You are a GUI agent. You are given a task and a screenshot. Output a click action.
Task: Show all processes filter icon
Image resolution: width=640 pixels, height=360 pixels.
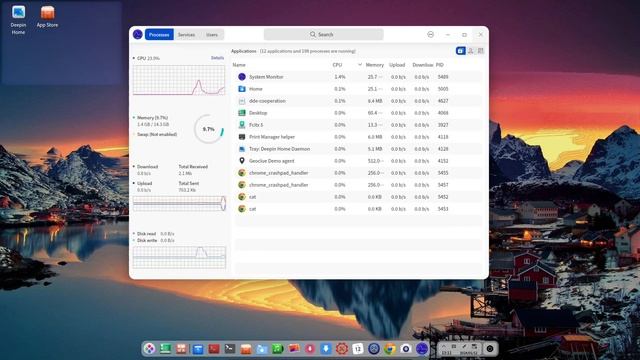pos(480,51)
